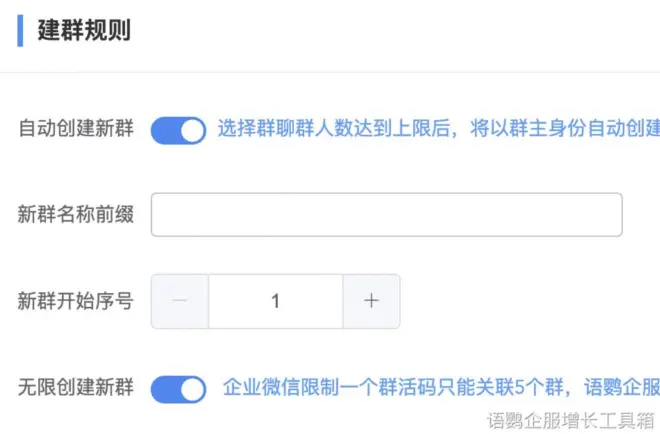The width and height of the screenshot is (660, 434).
Task: Click the divider line under 建群规则 heading
Action: point(330,72)
